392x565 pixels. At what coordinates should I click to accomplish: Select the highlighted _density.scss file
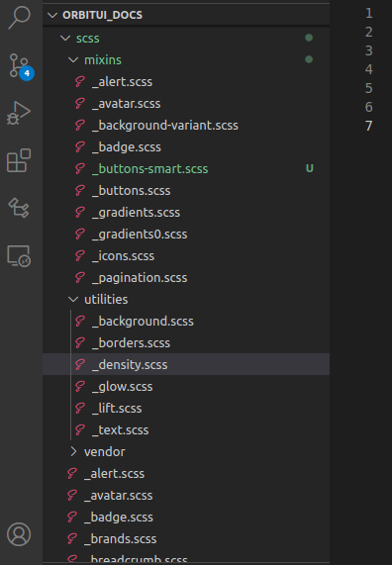point(186,365)
